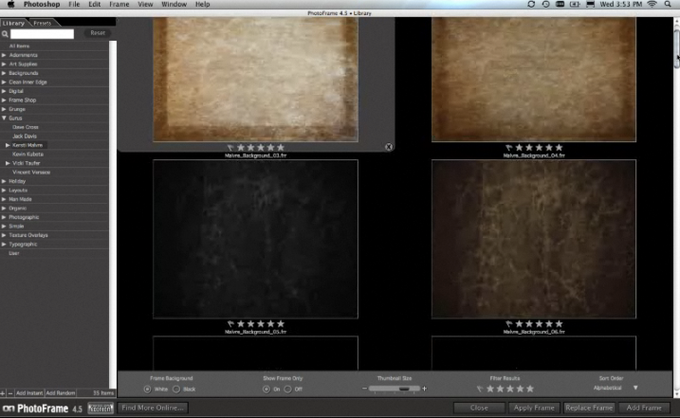Open Spotlight search in the menu bar

pyautogui.click(x=668, y=4)
